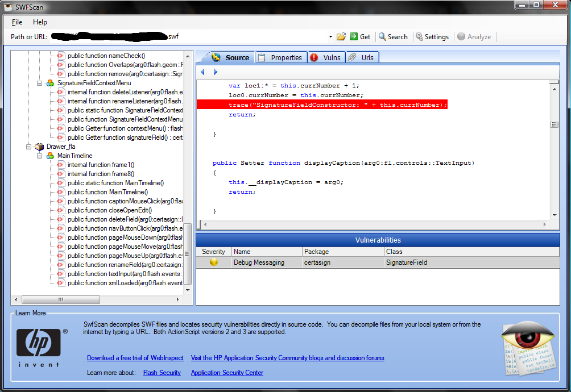The height and width of the screenshot is (392, 571).
Task: Select internal function frame8()
Action: point(101,174)
